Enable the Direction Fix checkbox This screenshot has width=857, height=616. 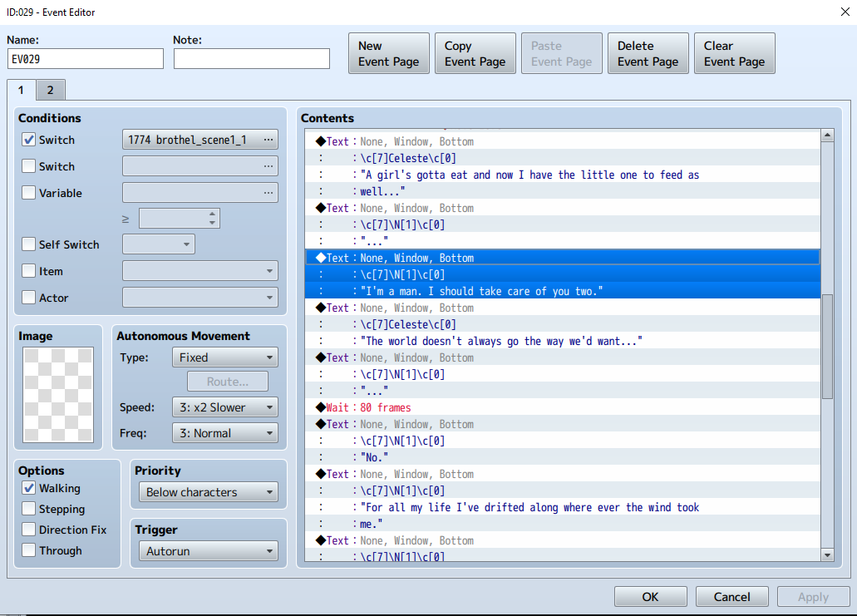pos(29,530)
